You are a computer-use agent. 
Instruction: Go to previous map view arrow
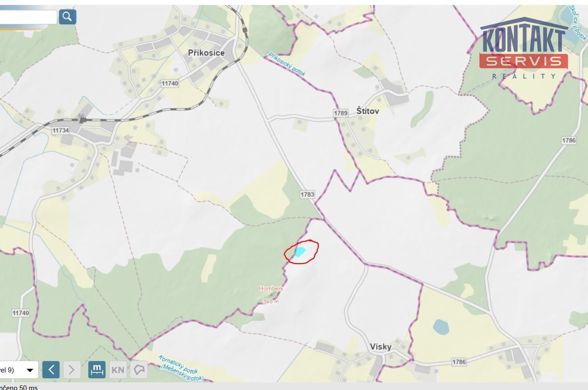pyautogui.click(x=51, y=370)
